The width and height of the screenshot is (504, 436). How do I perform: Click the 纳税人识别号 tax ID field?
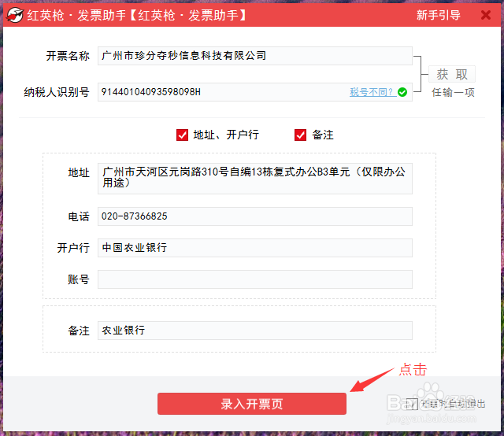[255, 92]
